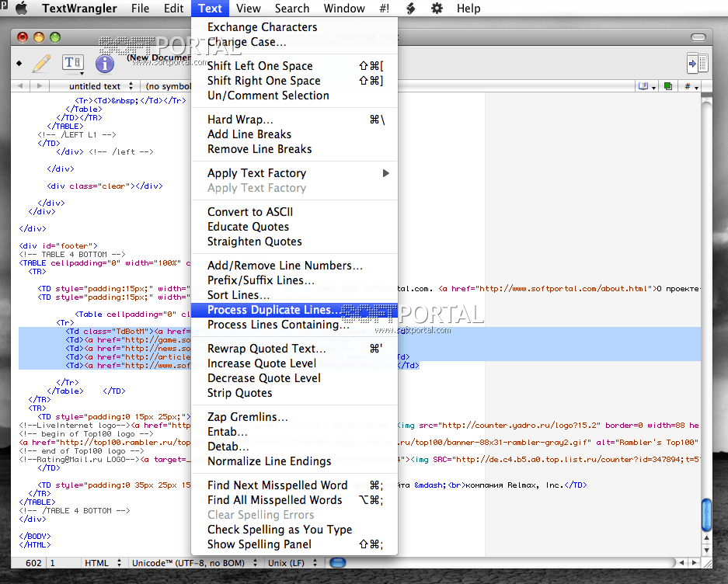Select Zap Gremlins from Text menu
This screenshot has width=728, height=584.
(x=247, y=417)
